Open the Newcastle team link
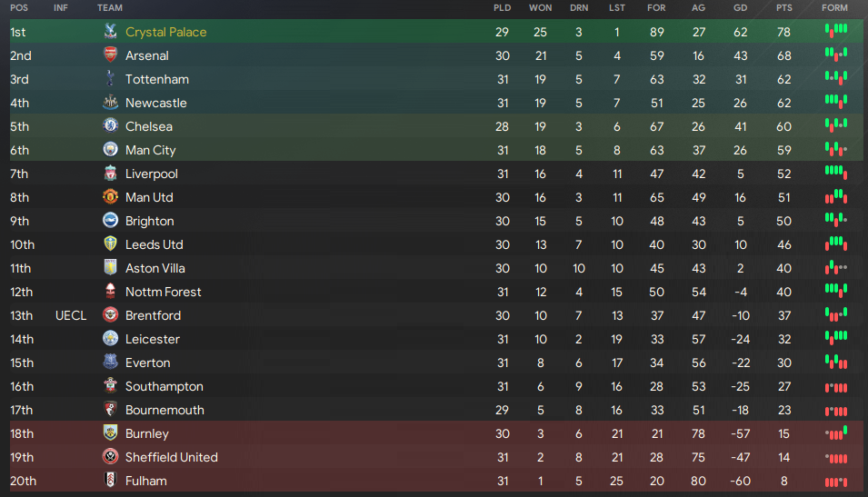 (155, 103)
